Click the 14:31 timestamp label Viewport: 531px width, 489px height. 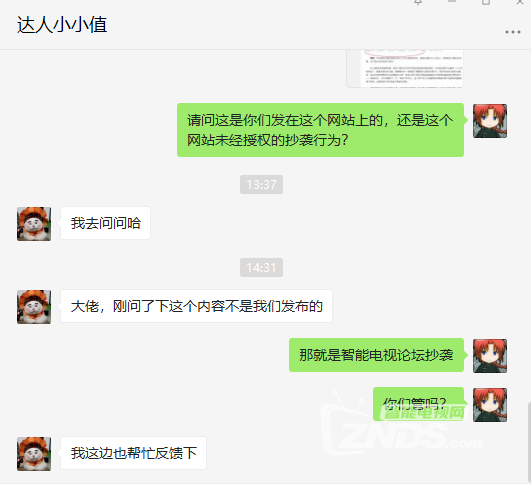click(261, 268)
